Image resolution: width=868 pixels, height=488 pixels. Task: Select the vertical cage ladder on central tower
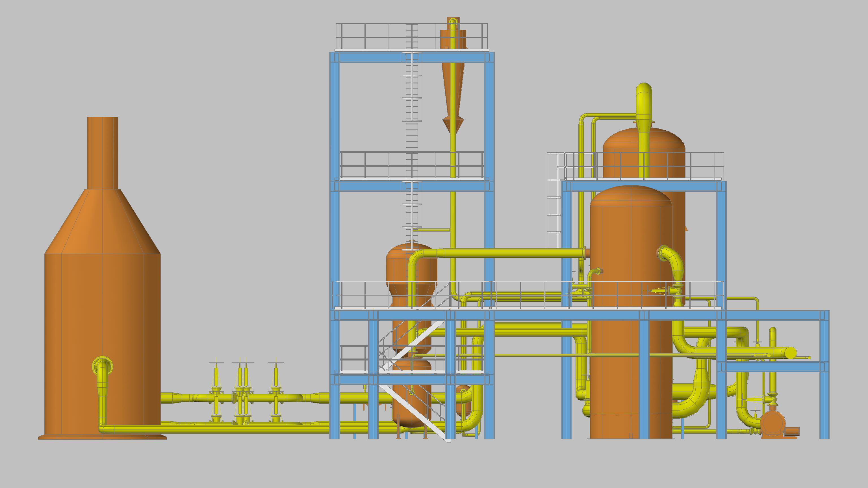point(411,101)
